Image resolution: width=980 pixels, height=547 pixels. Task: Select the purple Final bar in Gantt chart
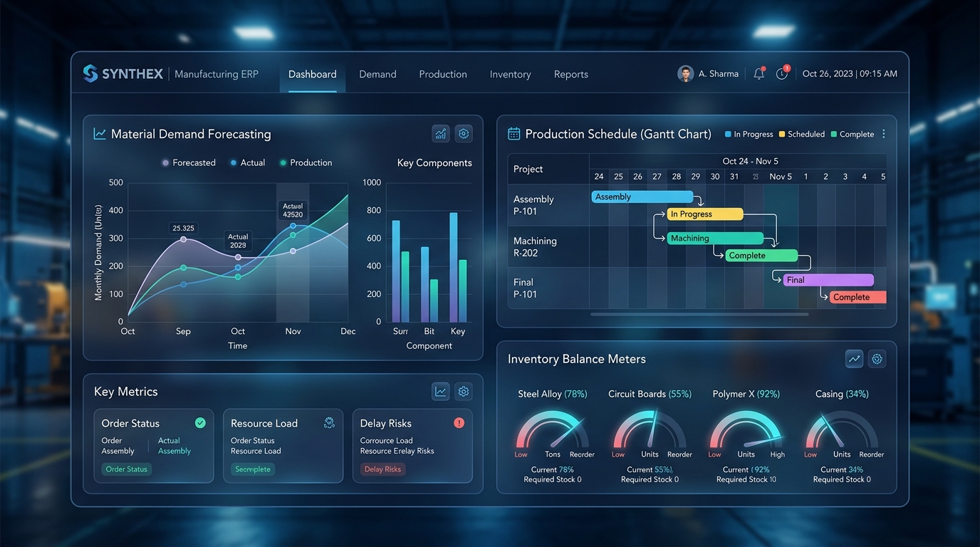click(x=828, y=280)
